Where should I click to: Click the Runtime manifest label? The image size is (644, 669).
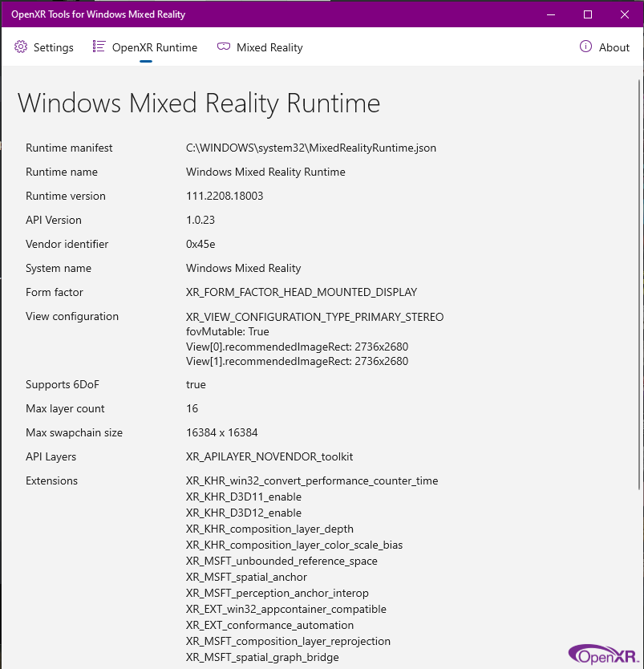coord(69,148)
